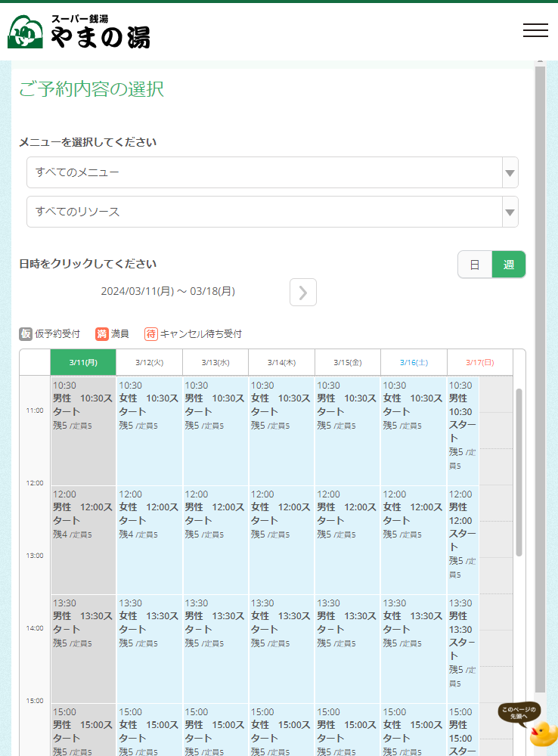The height and width of the screenshot is (756, 558).
Task: Click the 待 cancel-wait legend icon
Action: [151, 334]
